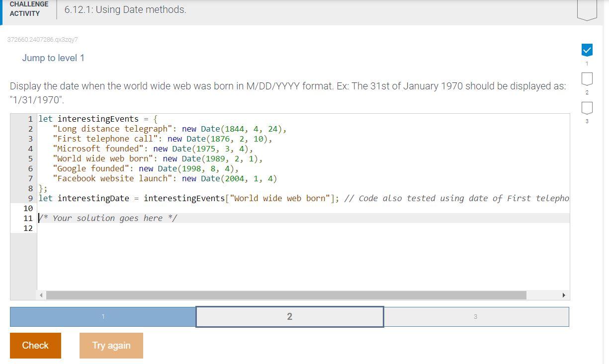Viewport: 609px width, 364px height.
Task: Click the activity ID text above Jump link
Action: (x=42, y=40)
